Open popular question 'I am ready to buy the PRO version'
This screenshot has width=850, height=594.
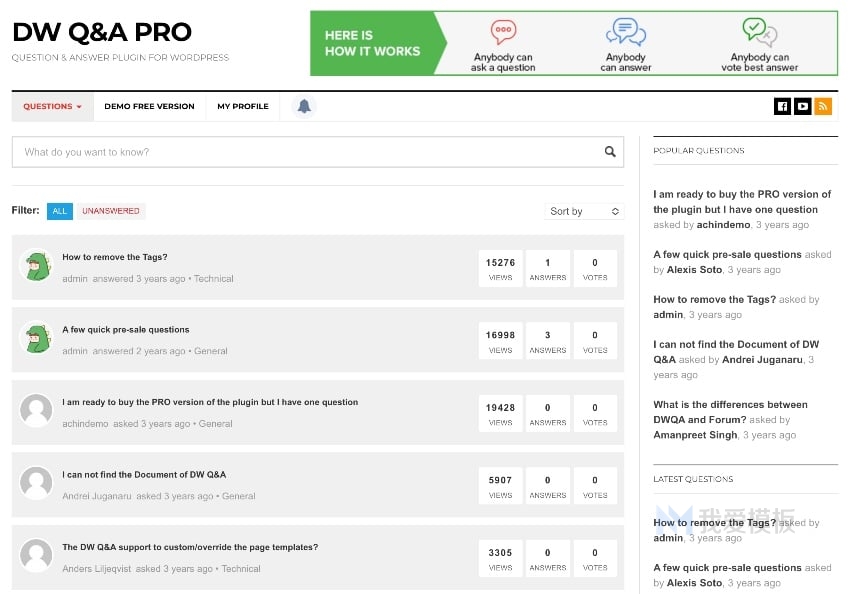tap(742, 202)
